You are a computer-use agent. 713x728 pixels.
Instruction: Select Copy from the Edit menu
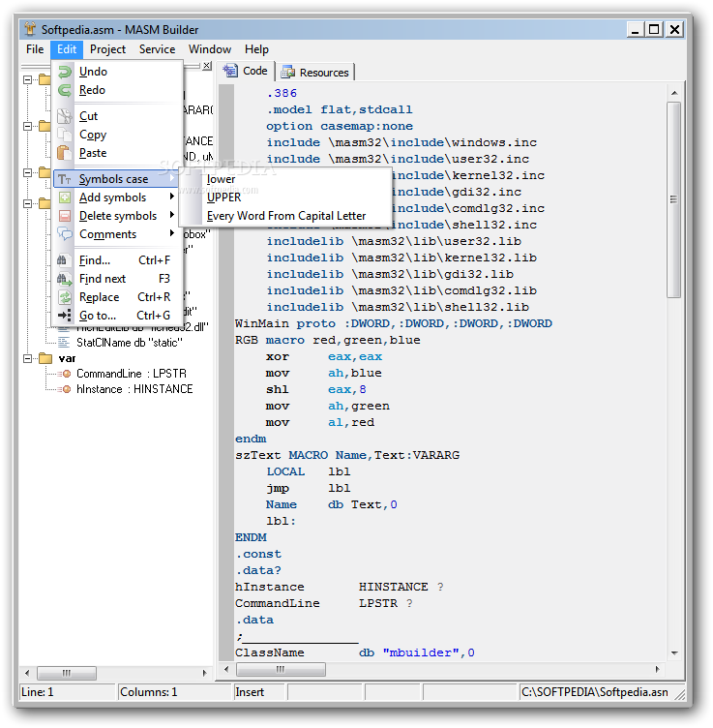[x=116, y=135]
